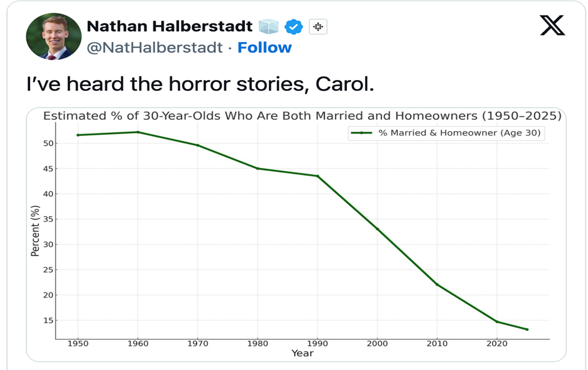The image size is (588, 370).
Task: Click the ice cube emoji badge
Action: click(x=269, y=26)
